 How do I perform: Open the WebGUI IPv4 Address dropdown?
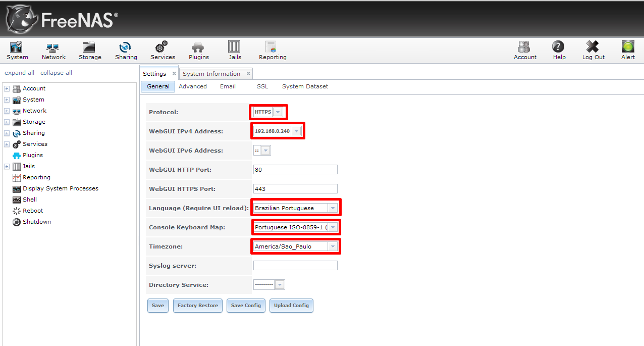[296, 131]
